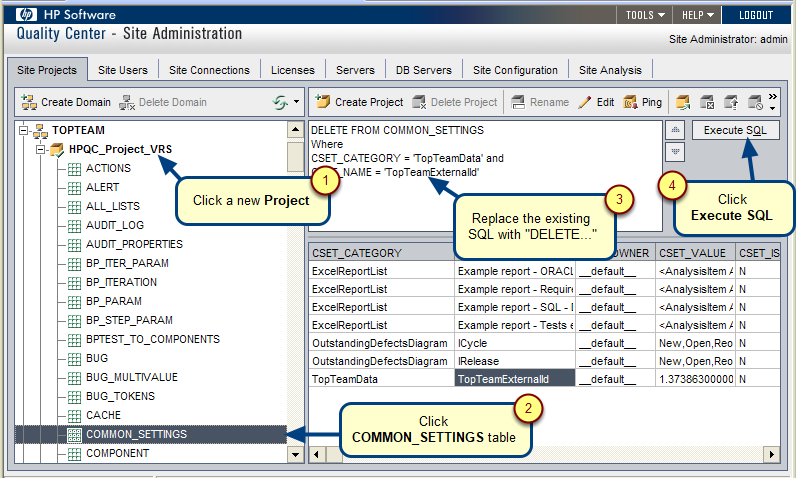
Task: Select the BUG table icon in tree
Action: point(74,357)
